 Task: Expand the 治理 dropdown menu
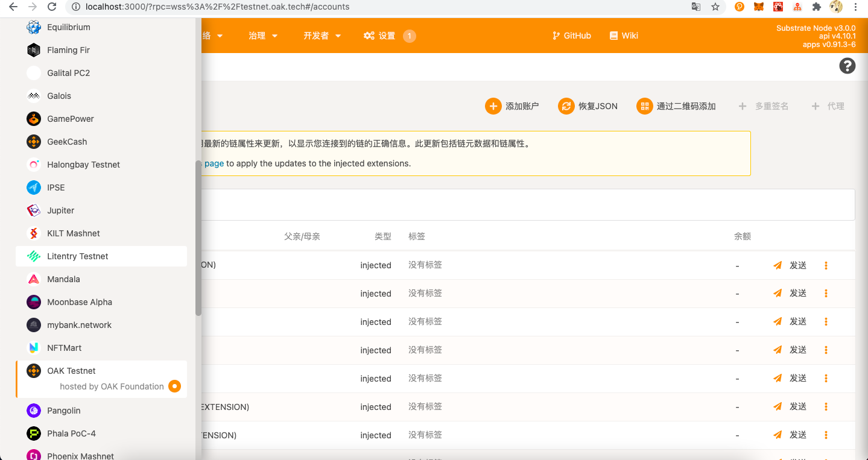tap(263, 36)
